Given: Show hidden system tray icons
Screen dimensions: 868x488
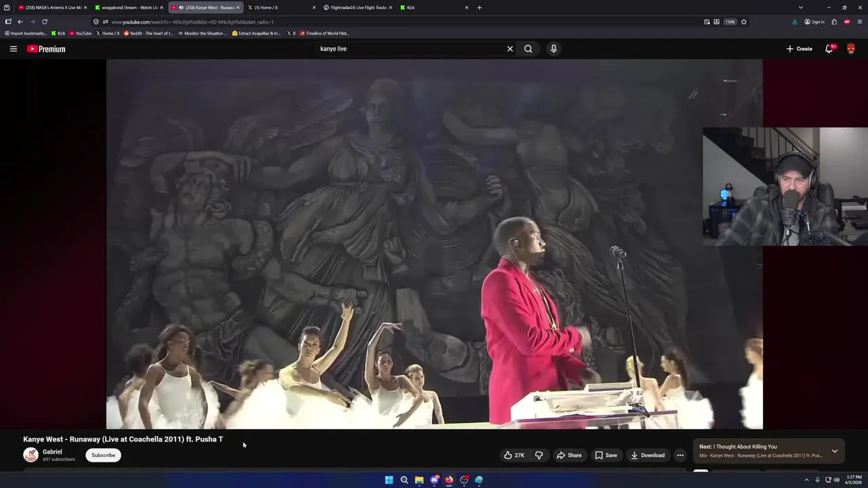Looking at the screenshot, I should point(806,480).
